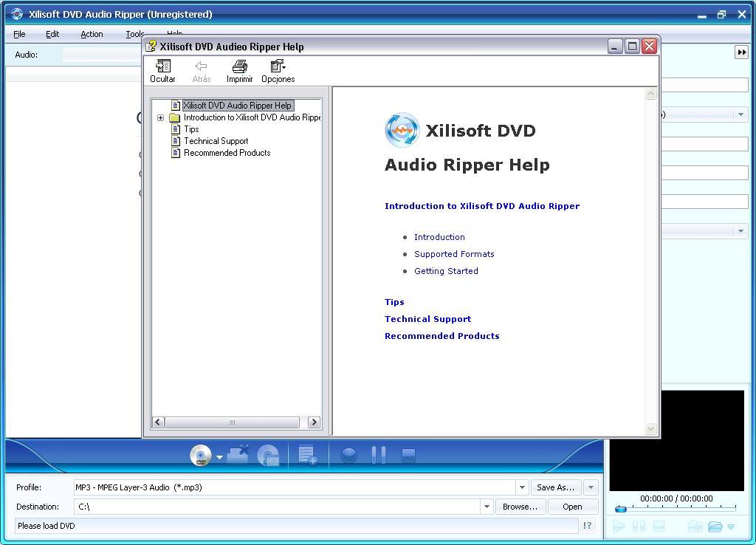This screenshot has width=756, height=545.
Task: Print the help topic via Imprimir icon
Action: [239, 70]
